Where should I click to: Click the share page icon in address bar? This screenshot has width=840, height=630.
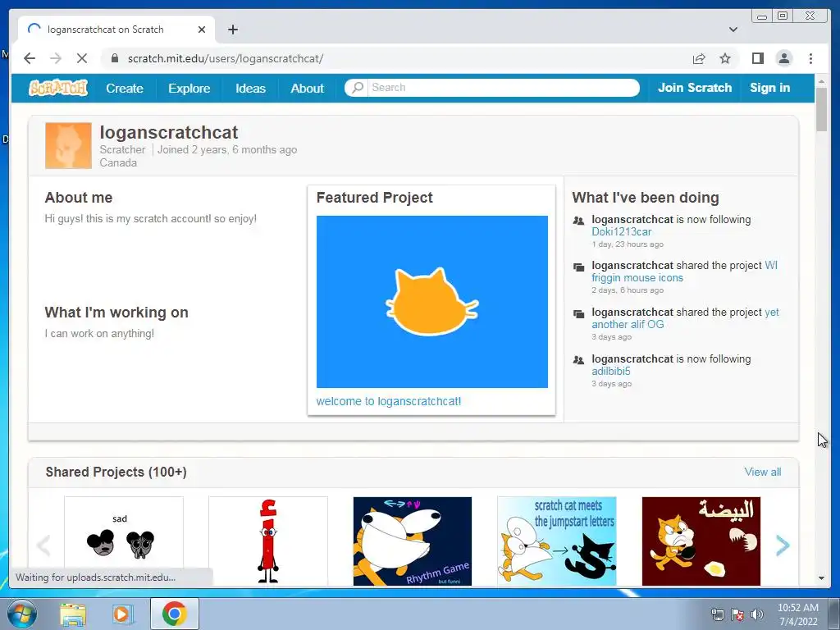[699, 58]
